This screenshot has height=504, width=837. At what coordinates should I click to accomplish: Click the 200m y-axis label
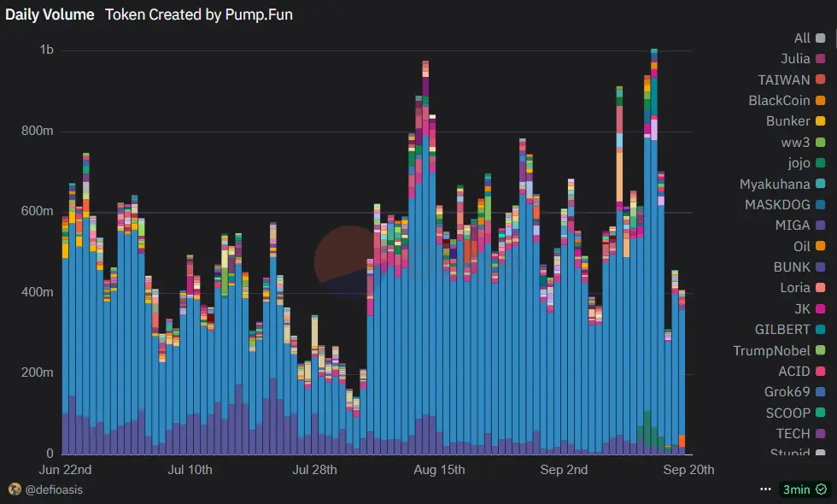(x=38, y=372)
